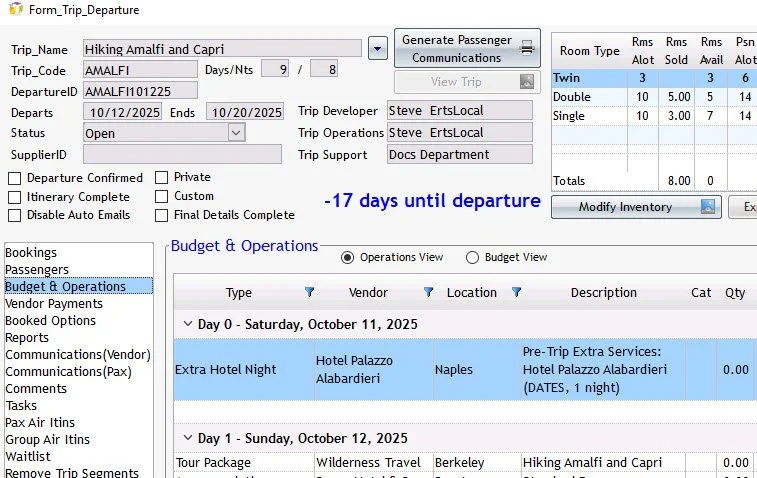Click the Description column header
Viewport: 757px width, 478px height.
coord(603,293)
